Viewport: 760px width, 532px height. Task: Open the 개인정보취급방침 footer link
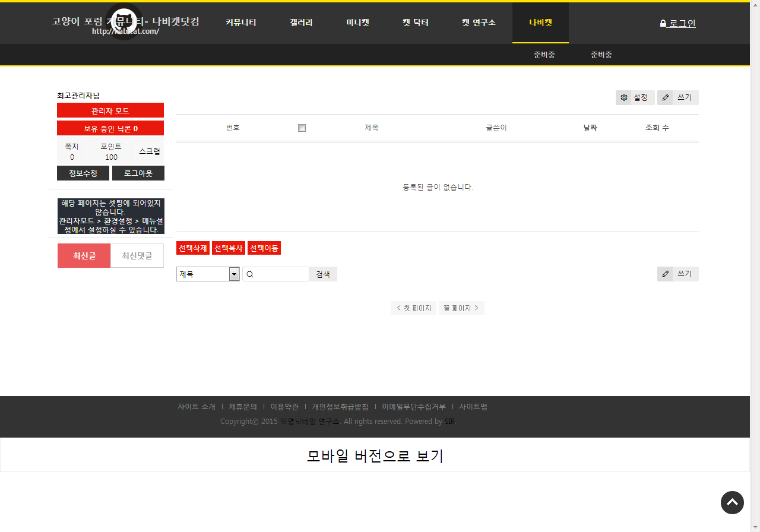(340, 407)
